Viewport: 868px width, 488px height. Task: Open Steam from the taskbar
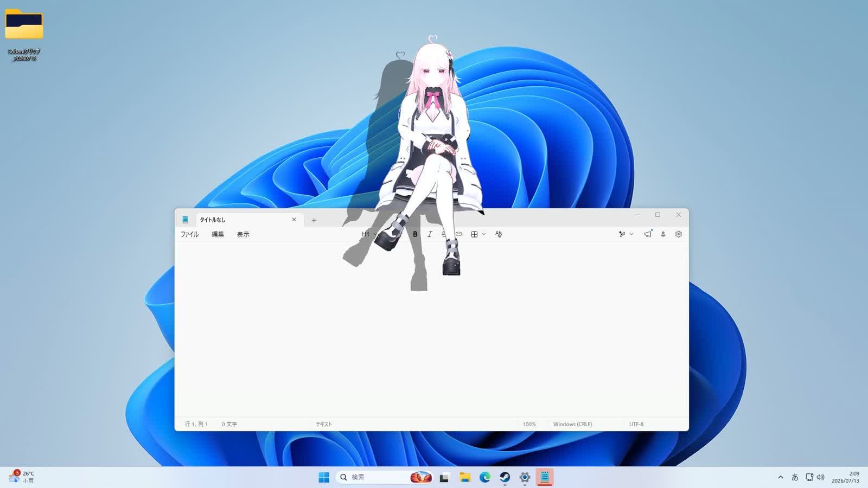(505, 477)
